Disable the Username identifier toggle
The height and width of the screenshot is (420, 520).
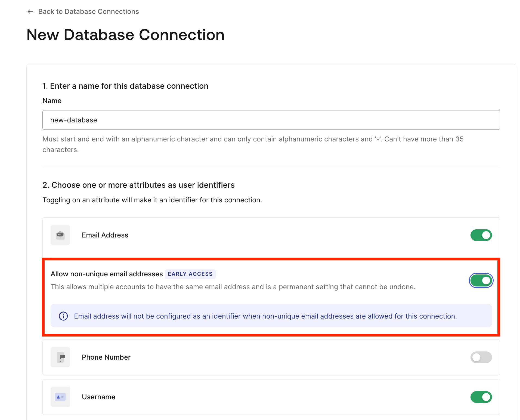click(x=481, y=397)
